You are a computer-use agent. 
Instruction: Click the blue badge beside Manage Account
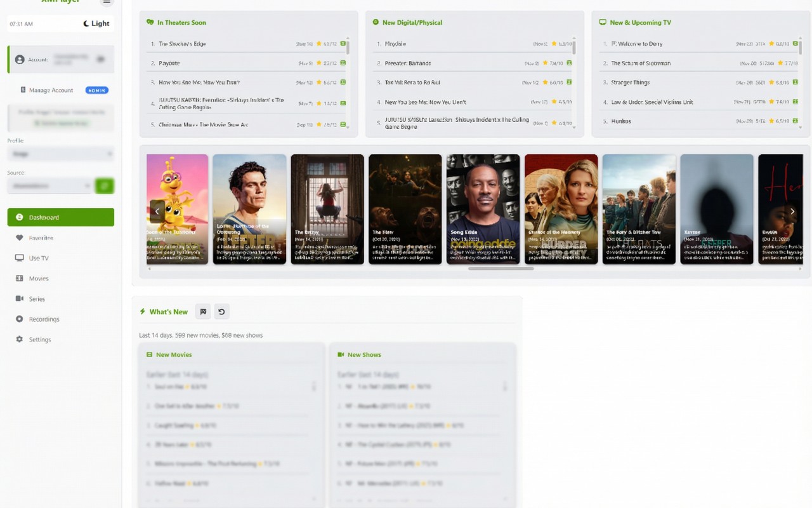click(x=97, y=90)
